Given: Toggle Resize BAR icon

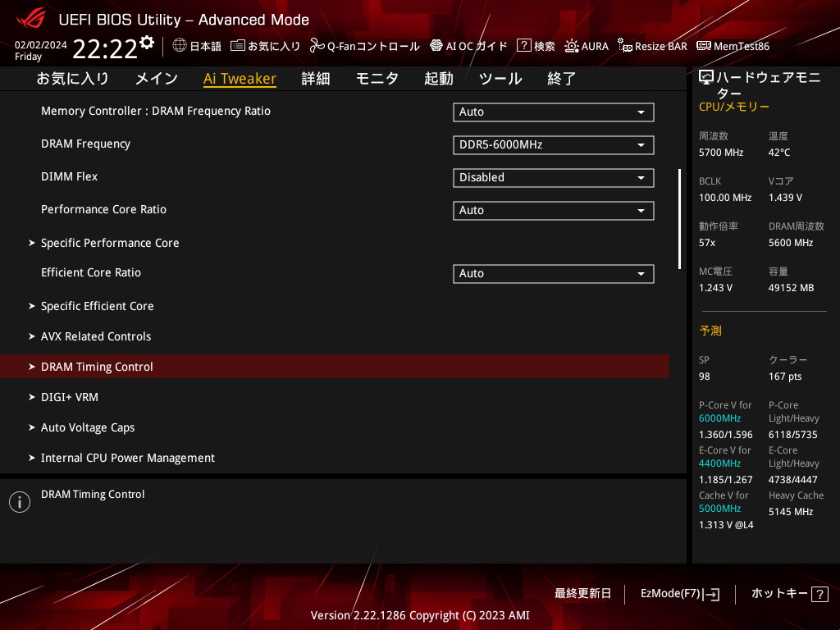Looking at the screenshot, I should (624, 46).
